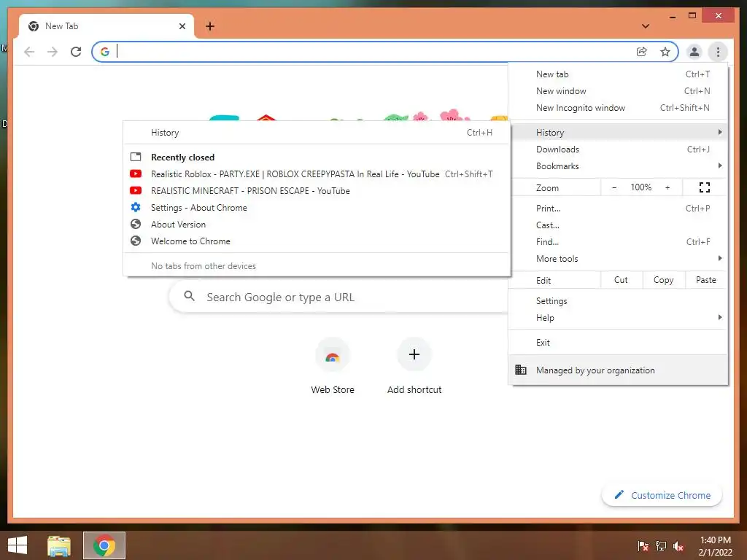Open full History page from submenu

[317, 133]
